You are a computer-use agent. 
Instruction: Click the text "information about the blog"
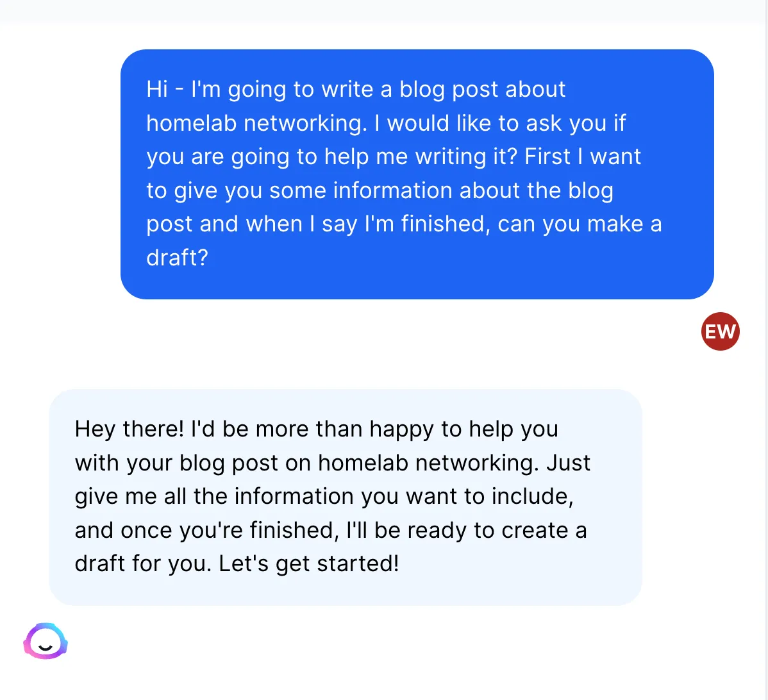pos(473,190)
